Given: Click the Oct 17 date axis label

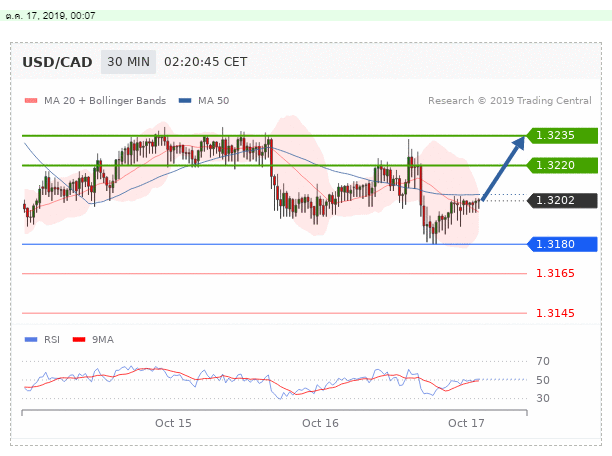Looking at the screenshot, I should coord(466,423).
